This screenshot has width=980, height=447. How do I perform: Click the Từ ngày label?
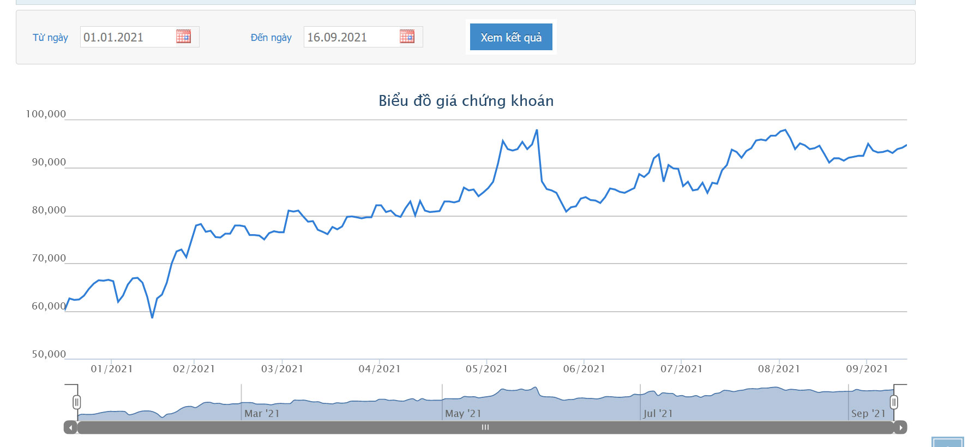50,38
